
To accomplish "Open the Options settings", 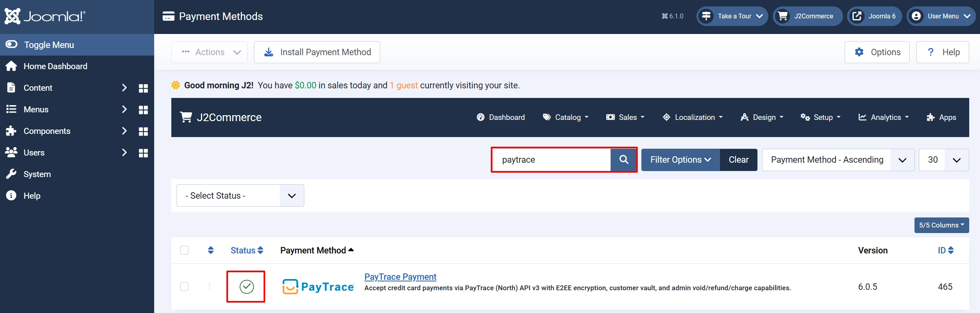I will [x=877, y=52].
